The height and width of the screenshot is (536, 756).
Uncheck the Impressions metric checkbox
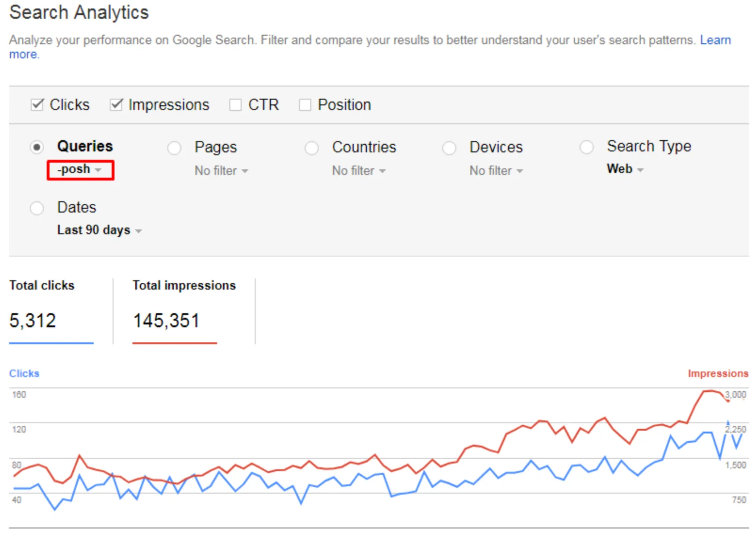tap(116, 105)
